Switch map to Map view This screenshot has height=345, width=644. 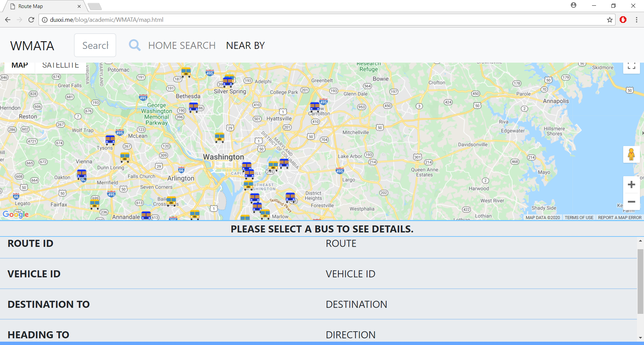tap(19, 66)
